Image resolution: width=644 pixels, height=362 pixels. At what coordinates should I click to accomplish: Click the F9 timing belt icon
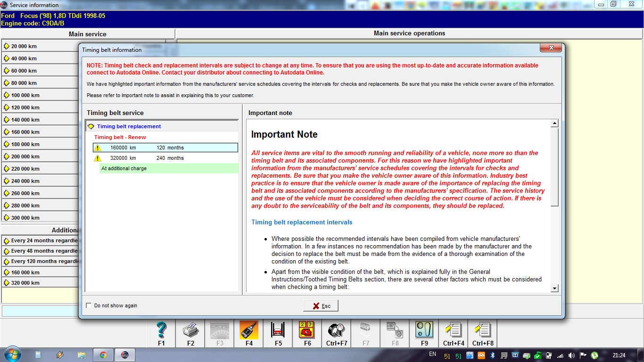pyautogui.click(x=424, y=330)
